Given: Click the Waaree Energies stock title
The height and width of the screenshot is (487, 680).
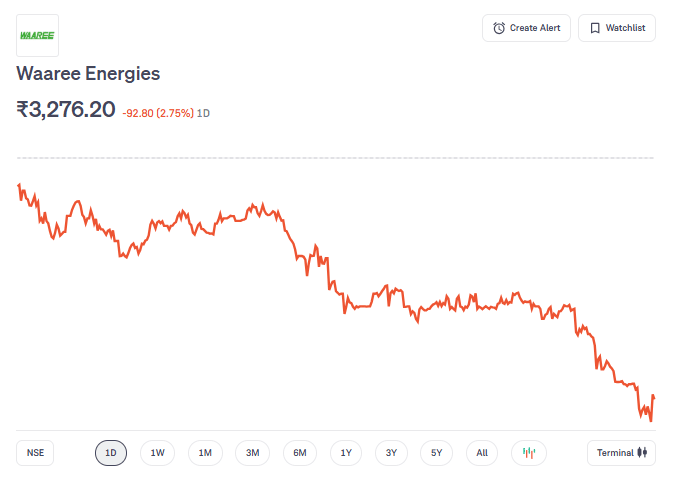Looking at the screenshot, I should click(x=88, y=74).
